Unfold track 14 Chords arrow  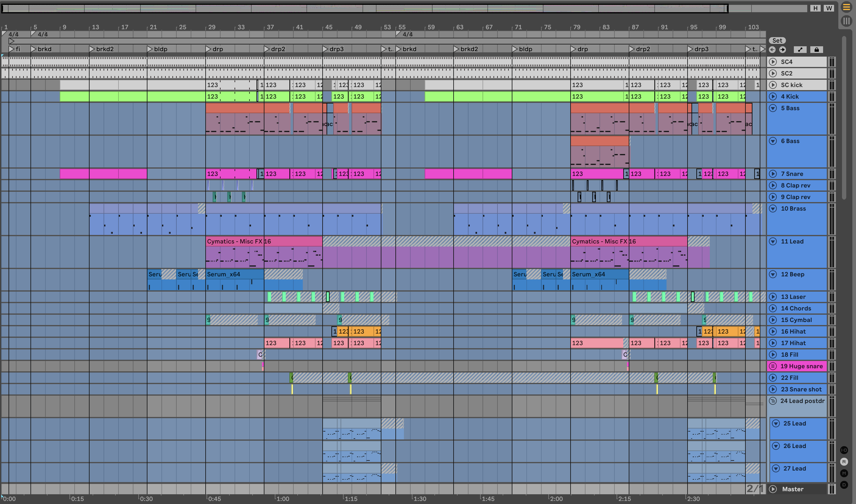click(x=773, y=308)
